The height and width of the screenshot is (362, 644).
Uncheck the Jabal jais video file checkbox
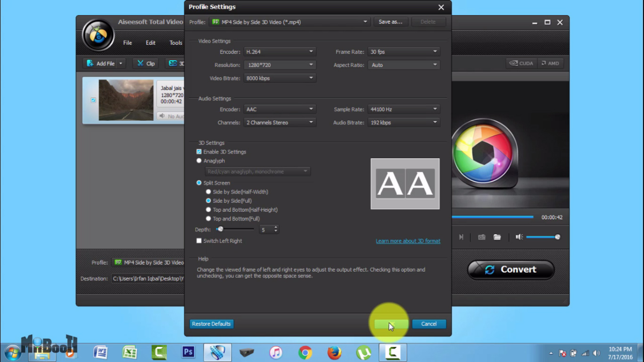click(93, 100)
